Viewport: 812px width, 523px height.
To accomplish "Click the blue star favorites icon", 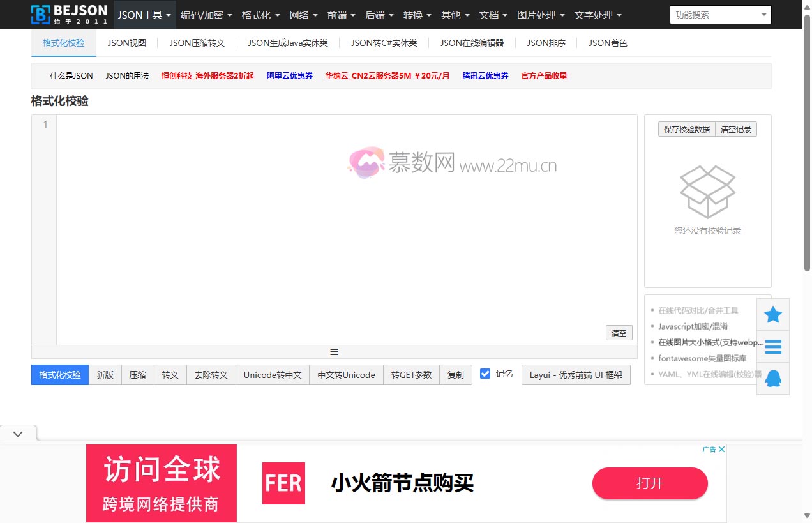I will click(772, 314).
